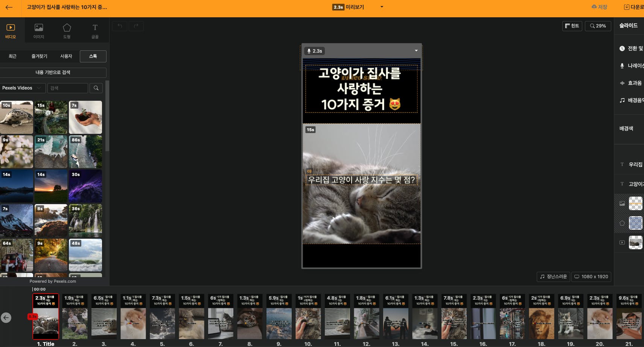Switch to the 사용자 tab
The height and width of the screenshot is (347, 644).
(66, 56)
